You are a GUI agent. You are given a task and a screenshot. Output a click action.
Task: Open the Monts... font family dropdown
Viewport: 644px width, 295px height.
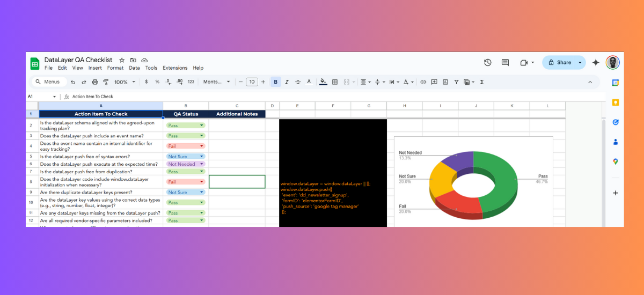(217, 82)
